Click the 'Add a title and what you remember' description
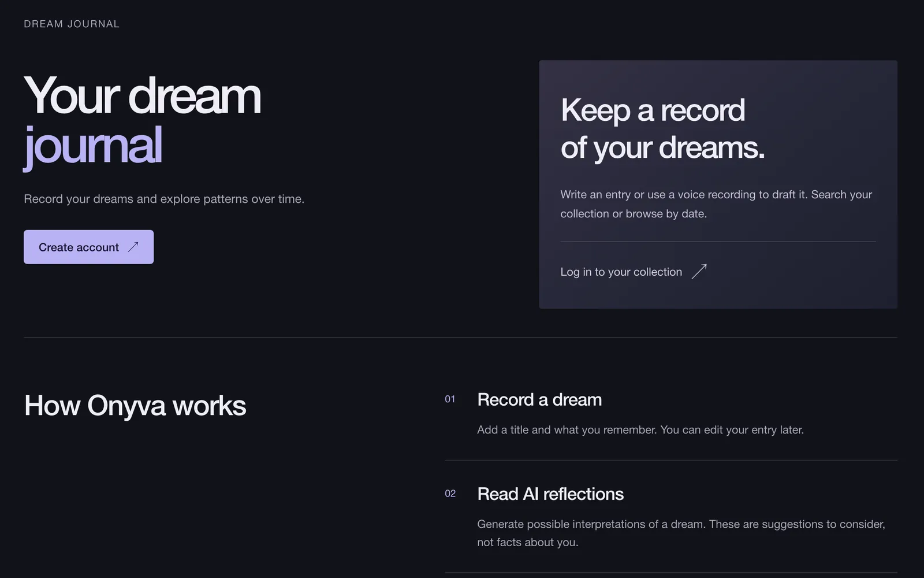Viewport: 924px width, 578px height. [x=640, y=429]
